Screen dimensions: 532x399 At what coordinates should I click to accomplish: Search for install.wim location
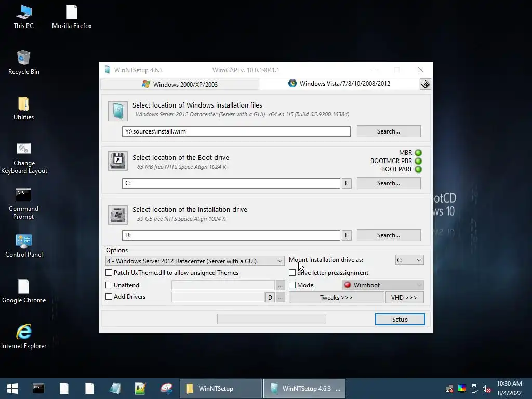[389, 131]
